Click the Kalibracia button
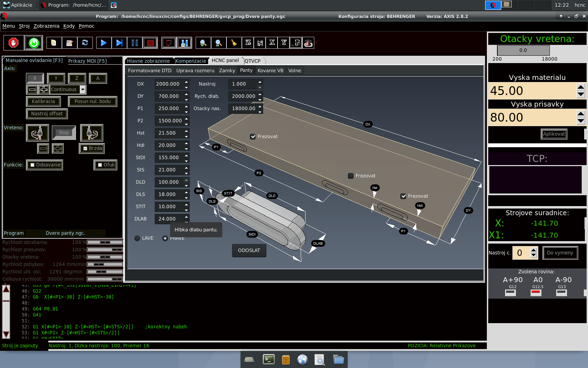The height and width of the screenshot is (368, 588). click(x=43, y=102)
